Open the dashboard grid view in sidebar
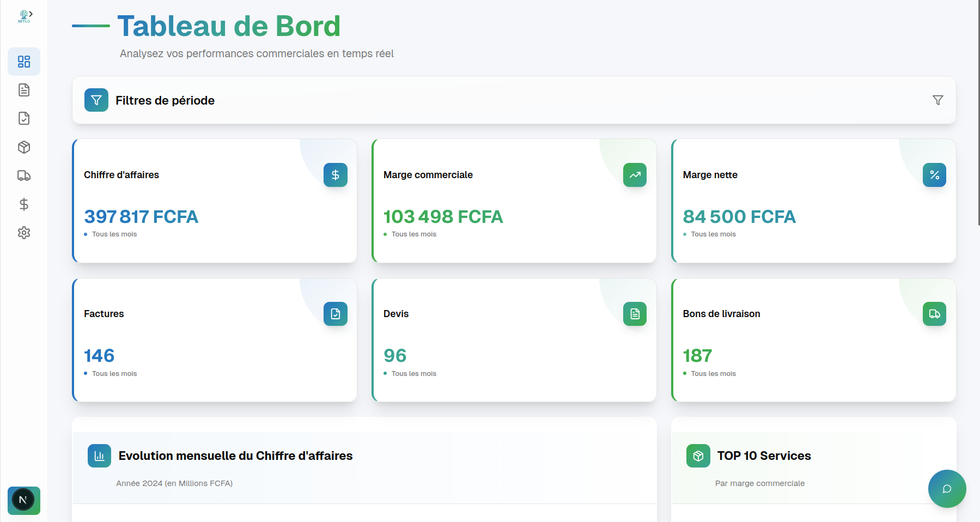980x522 pixels. [23, 61]
